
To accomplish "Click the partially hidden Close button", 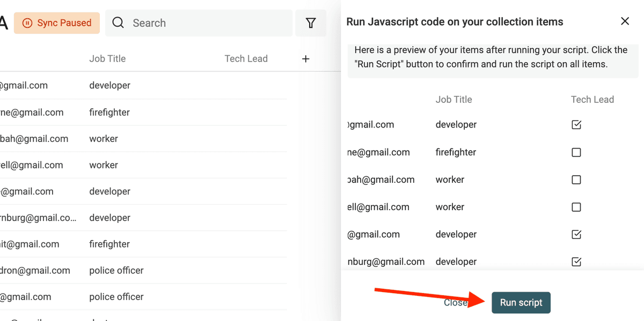I will click(456, 302).
